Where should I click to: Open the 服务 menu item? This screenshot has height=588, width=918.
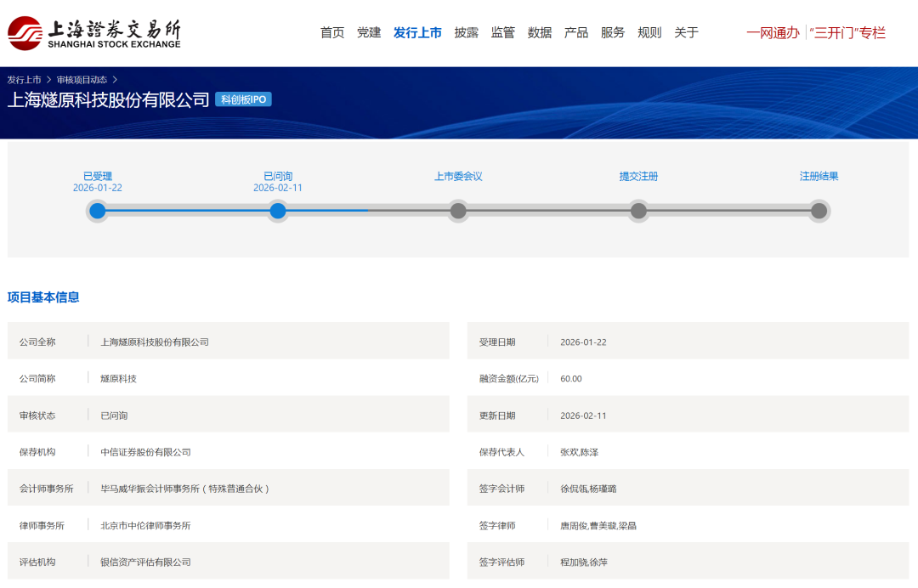[612, 33]
